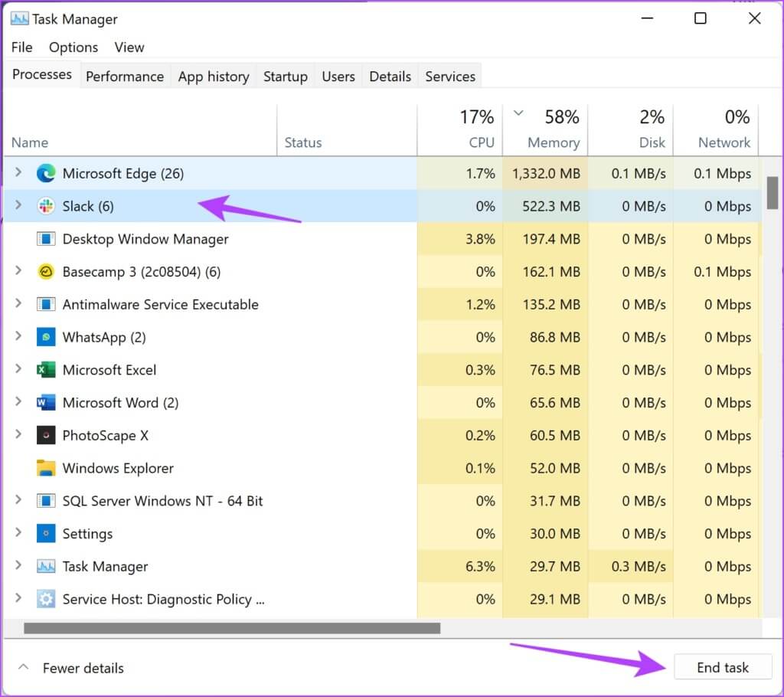Expand Service Host: Diagnostic Policy row
Viewport: 784px width, 697px height.
tap(18, 598)
